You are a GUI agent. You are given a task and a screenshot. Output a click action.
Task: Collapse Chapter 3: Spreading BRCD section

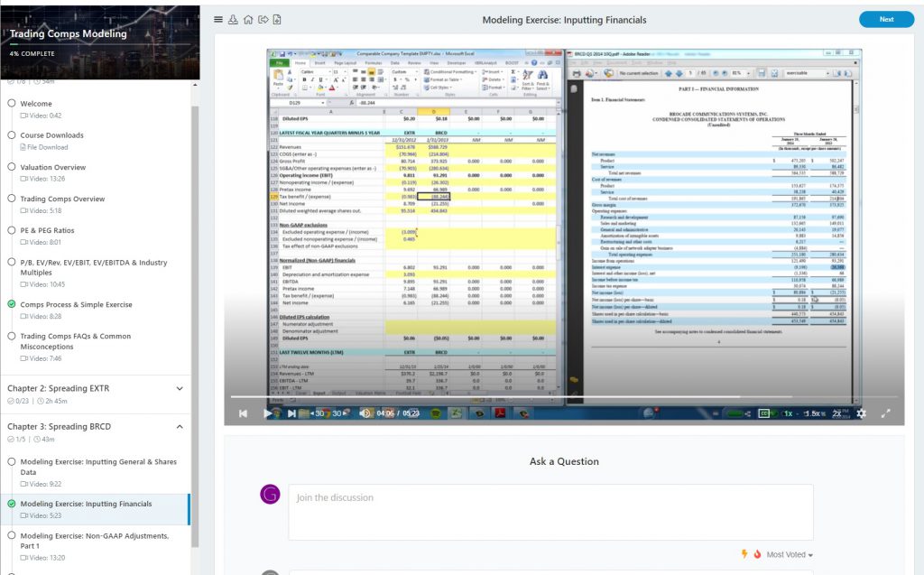(179, 427)
